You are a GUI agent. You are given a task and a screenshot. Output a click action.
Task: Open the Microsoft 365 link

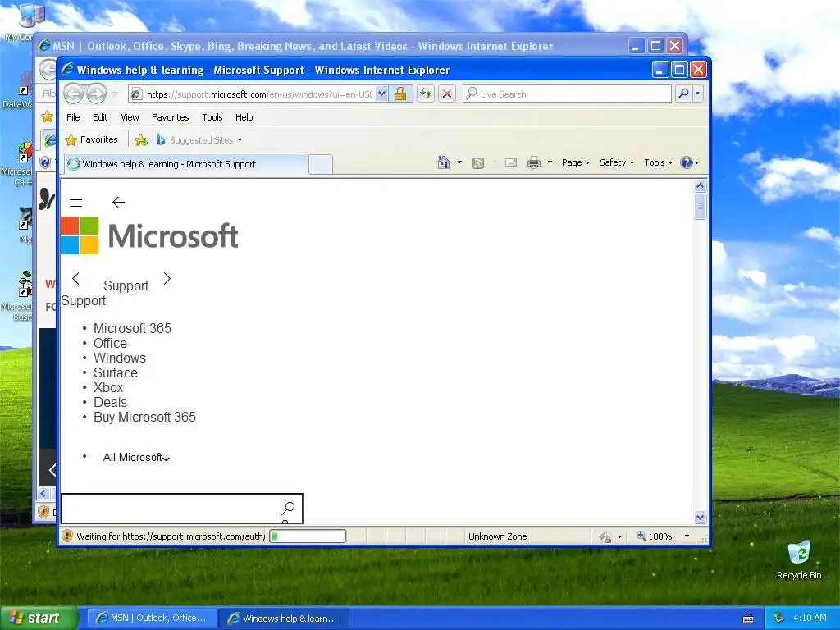click(132, 328)
